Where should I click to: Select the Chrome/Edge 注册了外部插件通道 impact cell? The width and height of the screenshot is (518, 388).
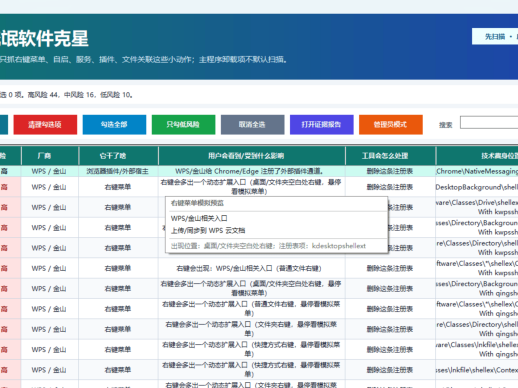pyautogui.click(x=252, y=171)
